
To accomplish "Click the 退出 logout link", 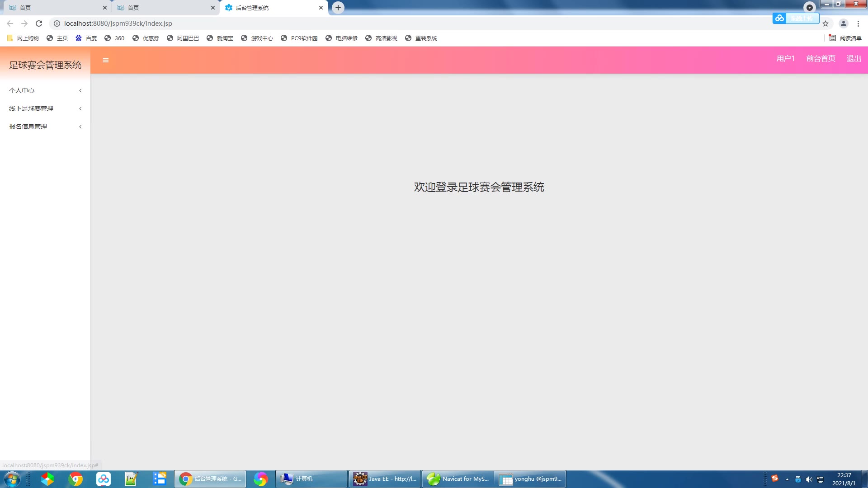I will (854, 59).
